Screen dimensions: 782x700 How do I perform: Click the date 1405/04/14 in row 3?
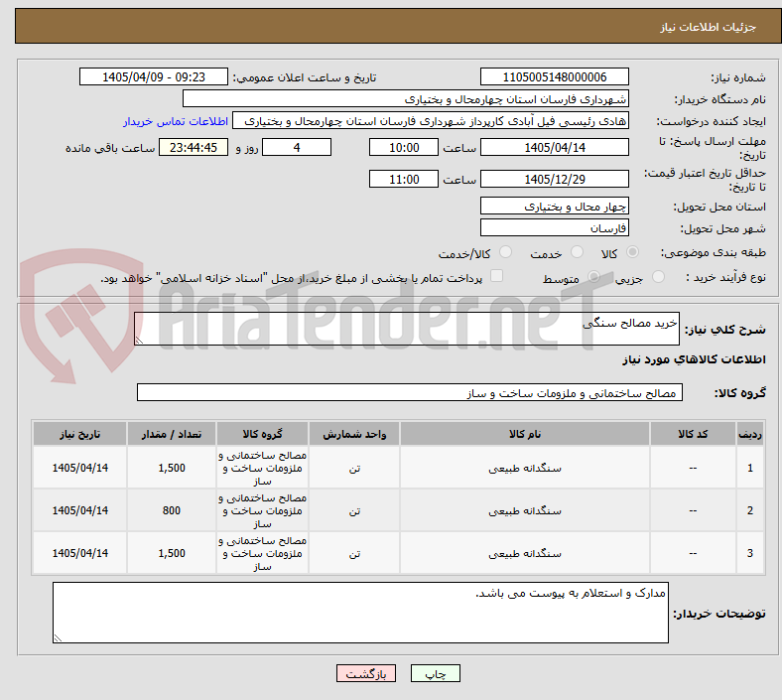coord(79,553)
